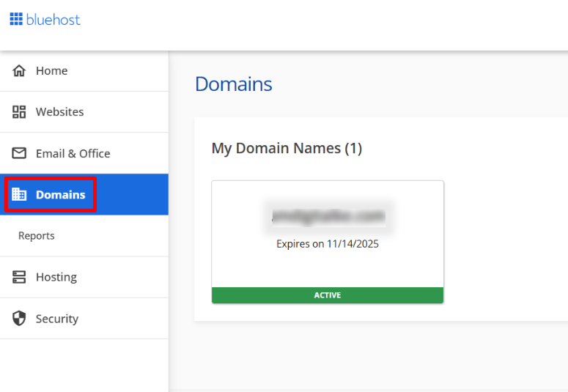
Task: Click the My Domain Names (1) heading
Action: (x=287, y=148)
